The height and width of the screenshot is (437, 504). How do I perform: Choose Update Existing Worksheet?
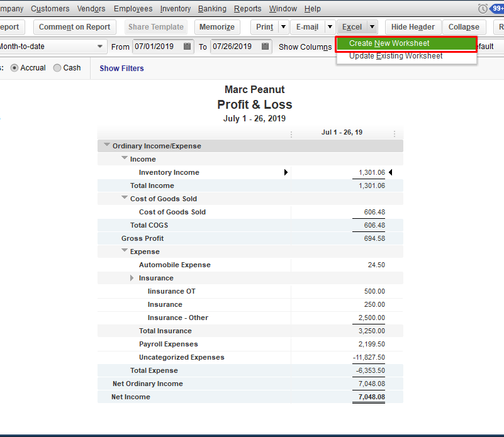pos(406,56)
